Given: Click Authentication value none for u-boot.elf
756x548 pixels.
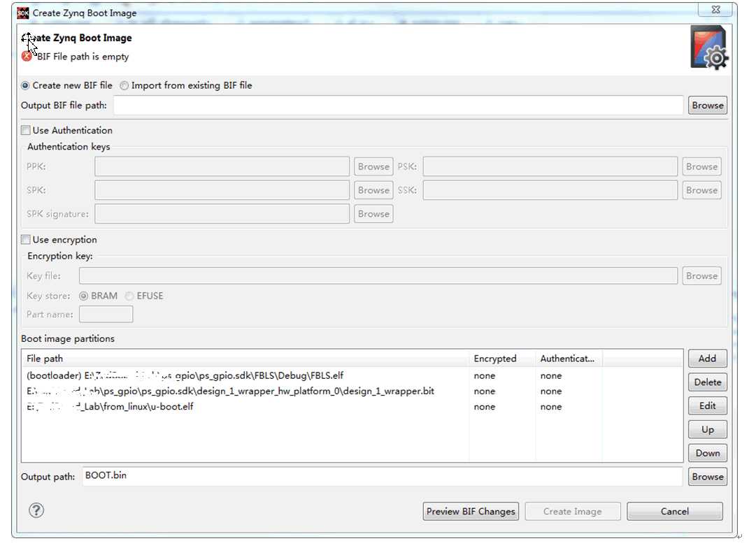Looking at the screenshot, I should 551,406.
